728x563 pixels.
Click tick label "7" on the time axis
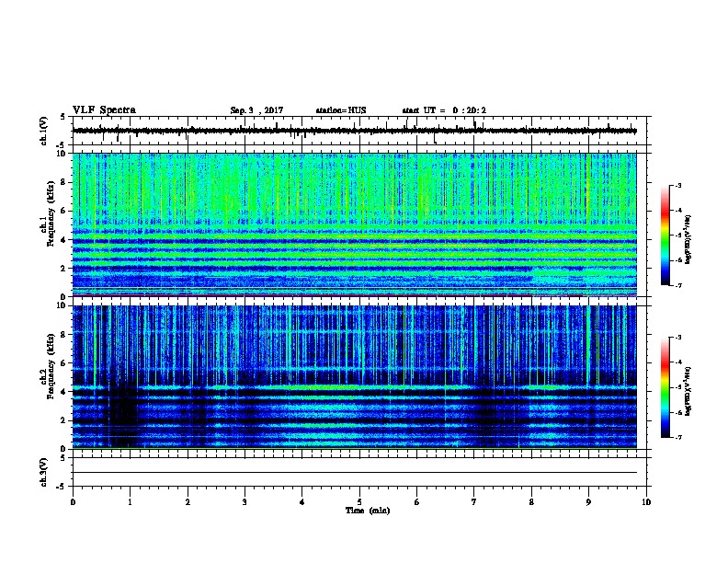point(474,502)
